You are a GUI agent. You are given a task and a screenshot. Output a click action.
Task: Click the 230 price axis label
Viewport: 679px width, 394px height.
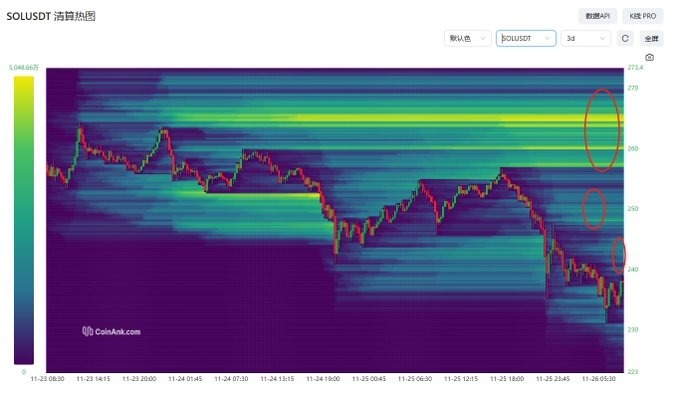[x=633, y=329]
